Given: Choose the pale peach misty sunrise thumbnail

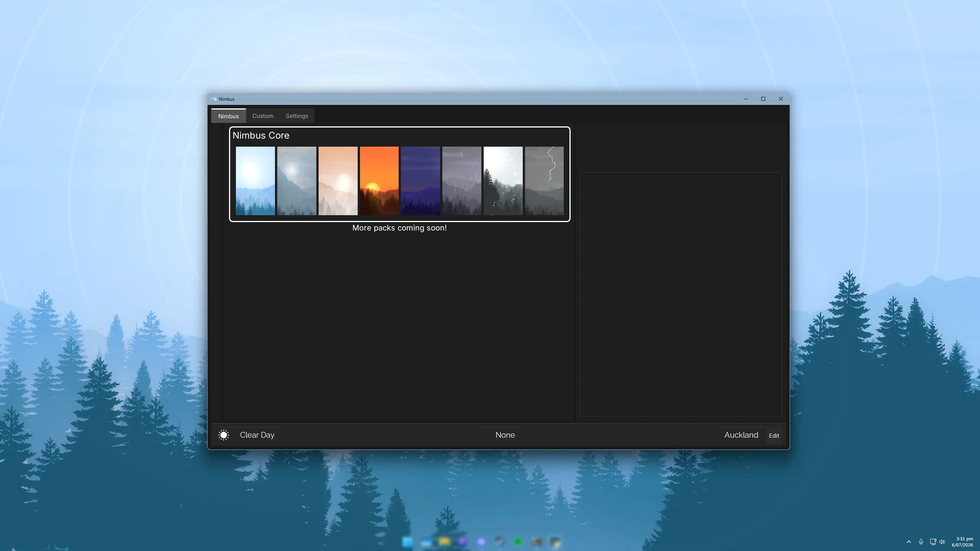Looking at the screenshot, I should 338,181.
